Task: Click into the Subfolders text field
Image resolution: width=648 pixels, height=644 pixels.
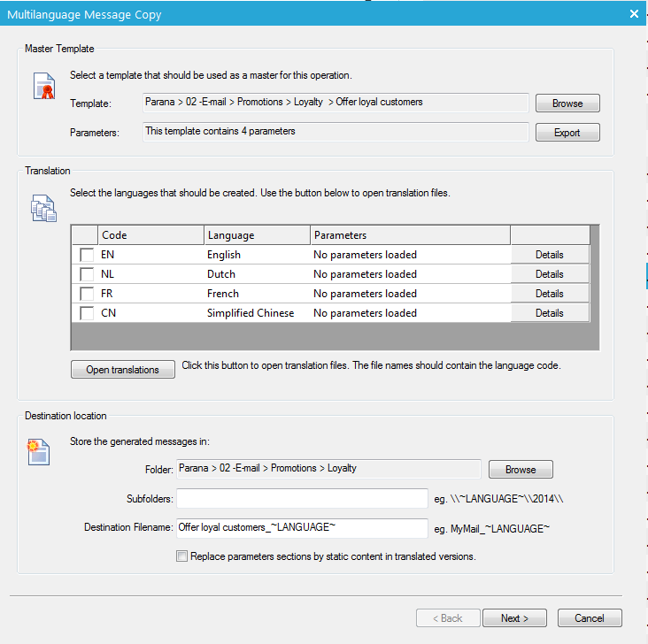Action: (302, 499)
